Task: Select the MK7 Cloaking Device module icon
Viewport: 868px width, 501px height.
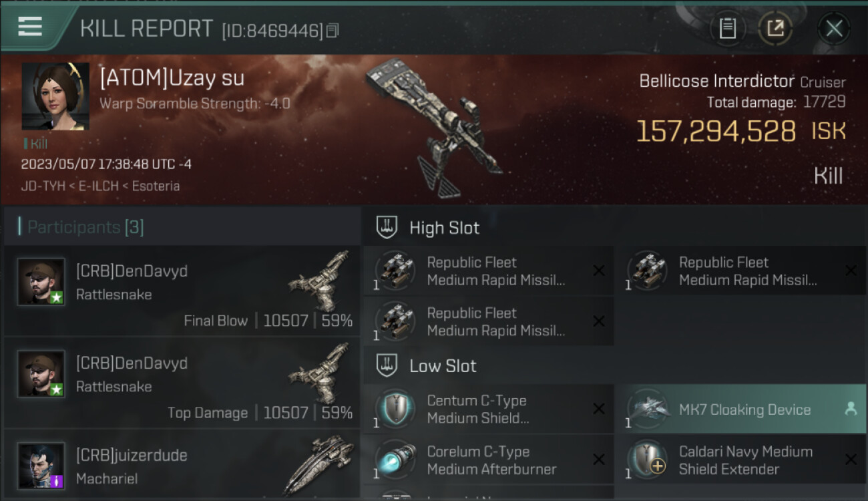Action: click(x=648, y=409)
